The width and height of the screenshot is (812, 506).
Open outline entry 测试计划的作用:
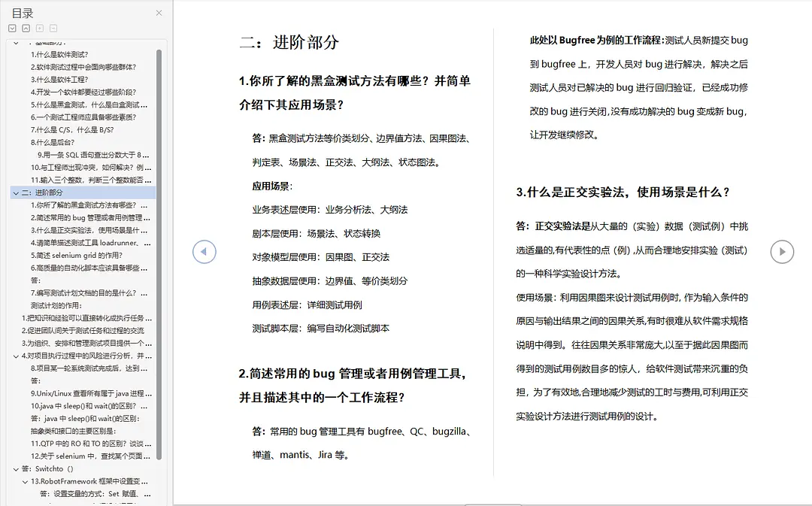point(56,305)
